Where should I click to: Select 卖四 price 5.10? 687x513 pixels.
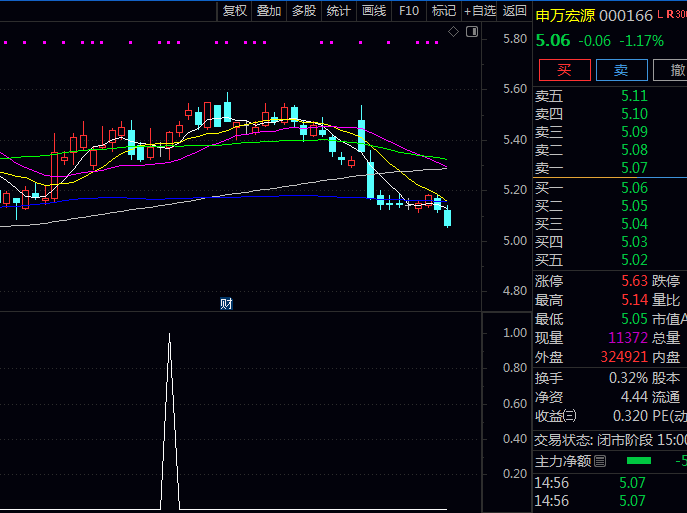point(634,114)
